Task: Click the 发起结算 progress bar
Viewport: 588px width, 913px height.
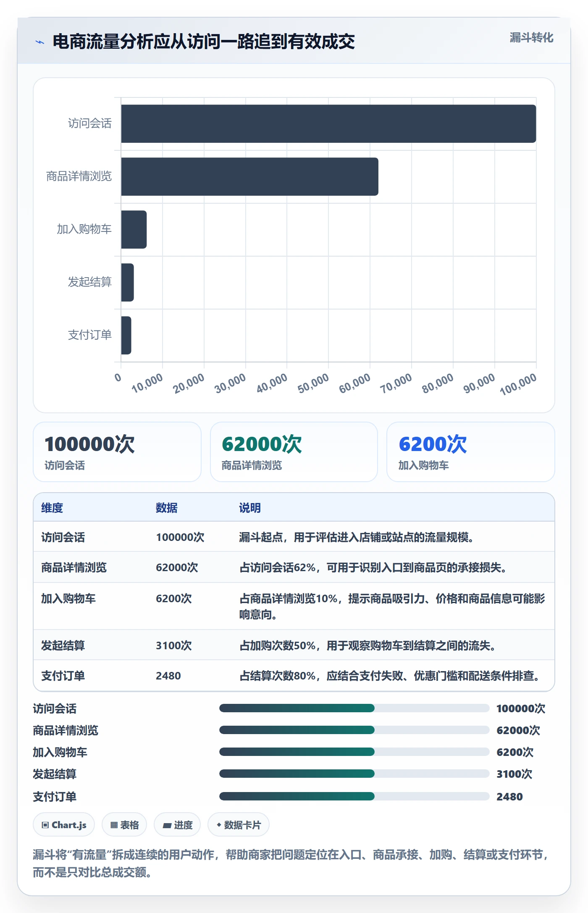Action: 354,774
